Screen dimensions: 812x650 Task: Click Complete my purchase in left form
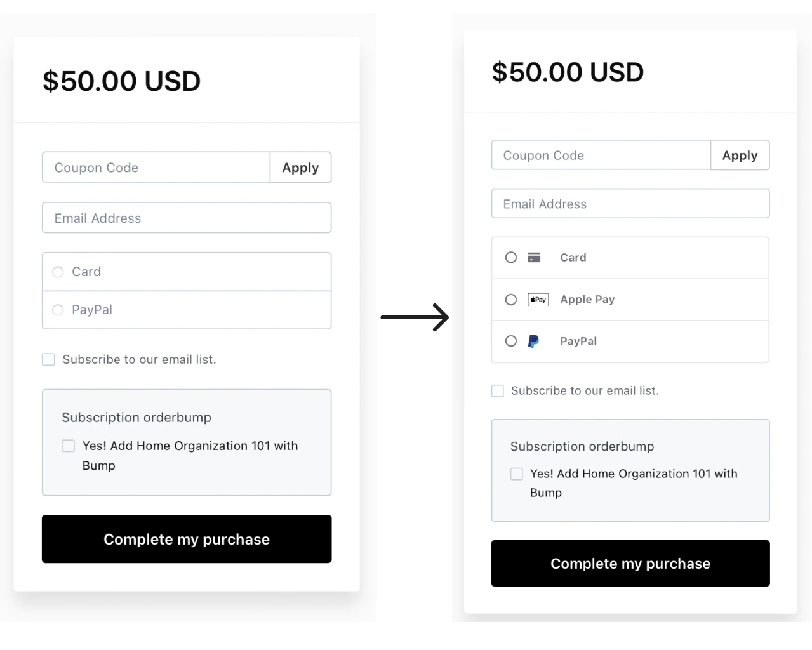point(186,539)
